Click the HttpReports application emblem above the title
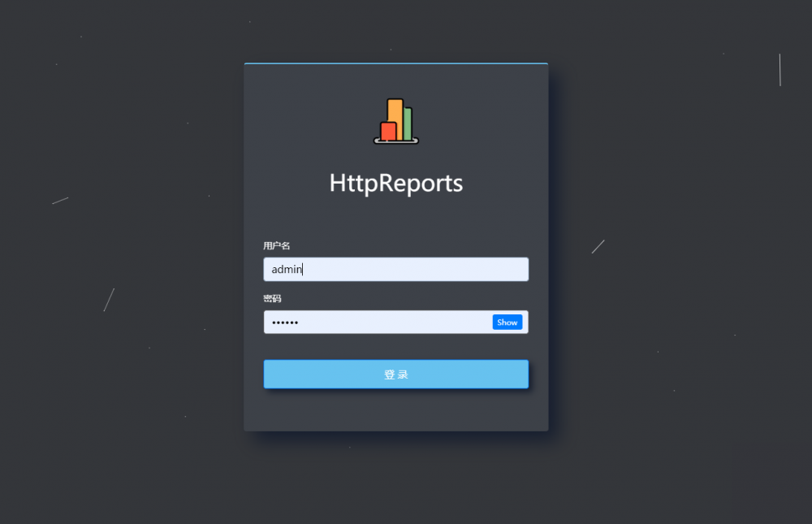 (x=395, y=120)
